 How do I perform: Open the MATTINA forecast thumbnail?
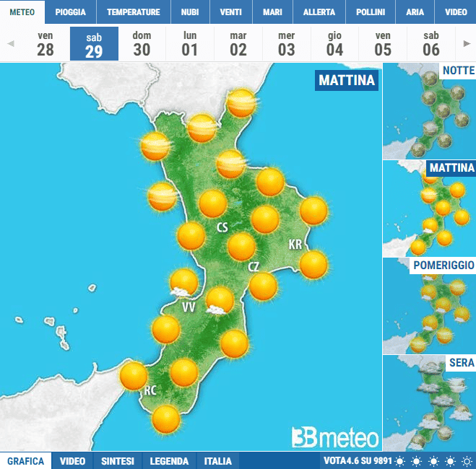point(429,209)
